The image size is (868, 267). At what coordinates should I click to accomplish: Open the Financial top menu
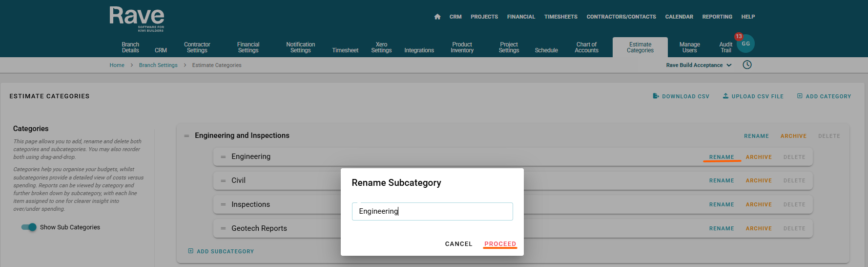coord(521,17)
